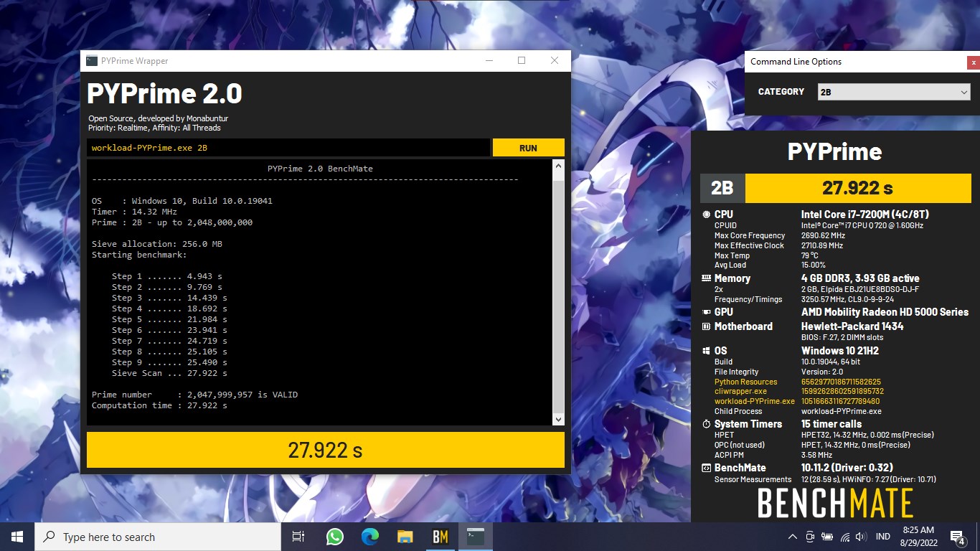Screen dimensions: 980x551
Task: Click the IND language indicator
Action: (x=883, y=537)
